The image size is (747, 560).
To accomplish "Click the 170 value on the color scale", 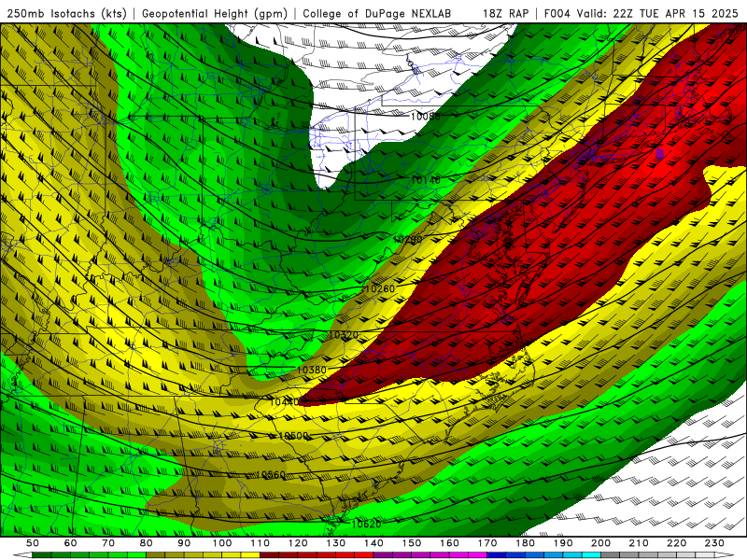I will (x=486, y=543).
